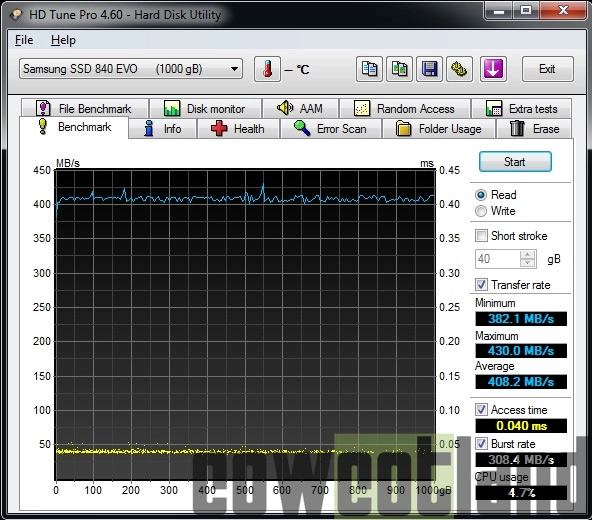Open the Random Access tab
This screenshot has height=520, width=592.
click(x=405, y=108)
